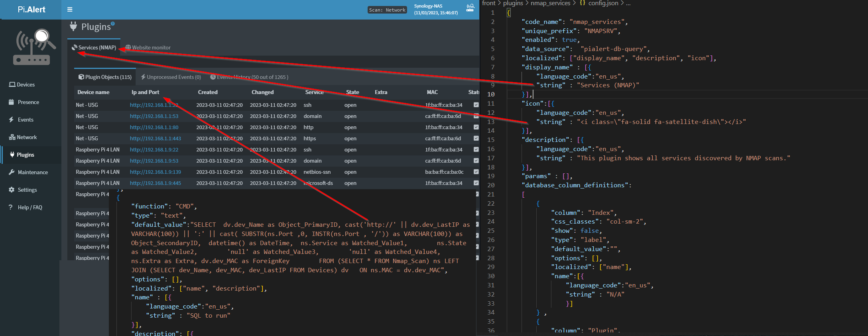Open the Unprocessed Events (0) tab
The height and width of the screenshot is (336, 868).
click(171, 77)
